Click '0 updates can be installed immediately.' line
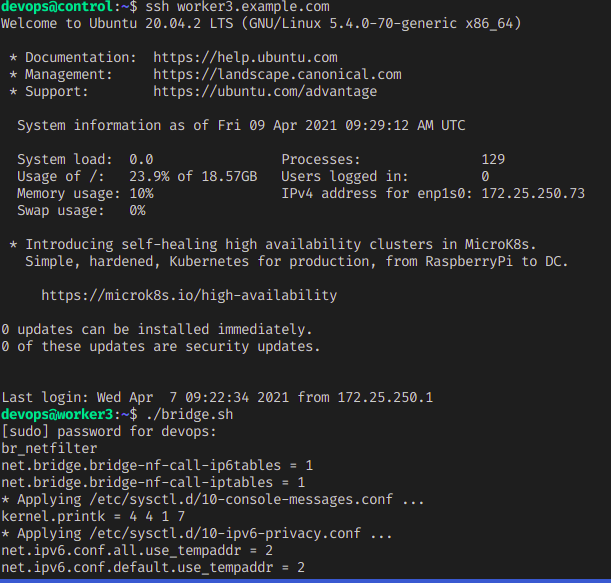 pos(157,330)
